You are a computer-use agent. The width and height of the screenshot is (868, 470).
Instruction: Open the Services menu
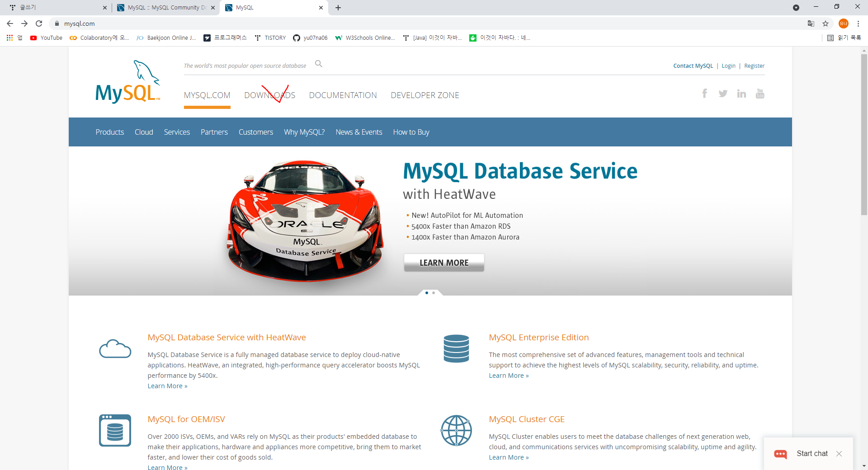coord(177,132)
